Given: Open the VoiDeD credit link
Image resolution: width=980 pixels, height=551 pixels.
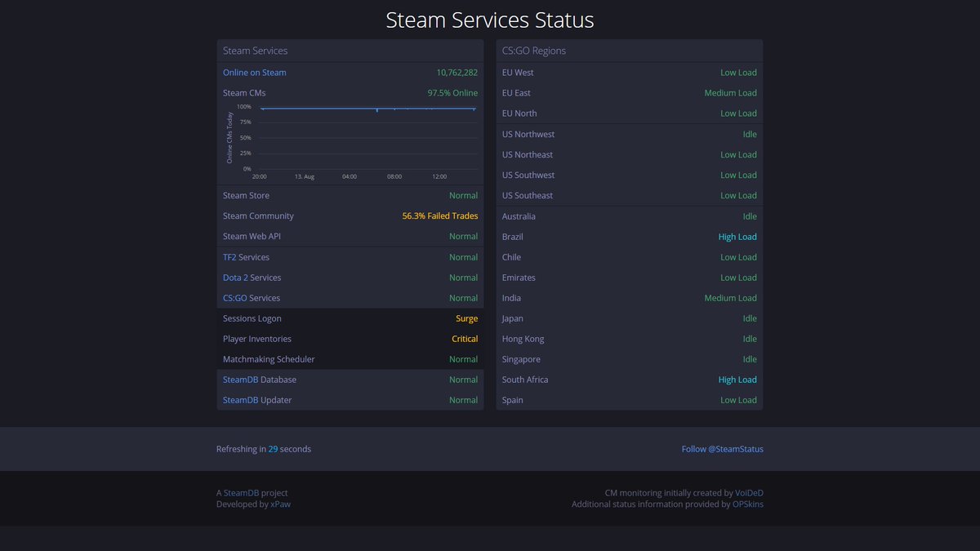Looking at the screenshot, I should [750, 493].
